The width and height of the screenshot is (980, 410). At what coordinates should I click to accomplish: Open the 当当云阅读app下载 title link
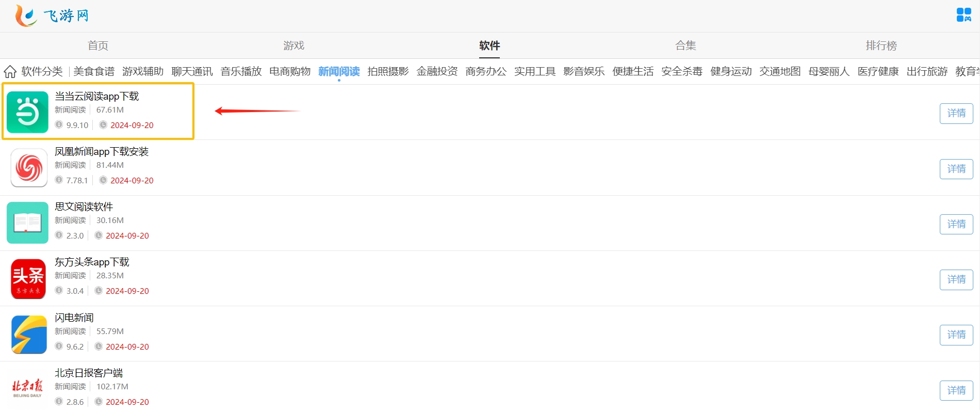point(97,96)
